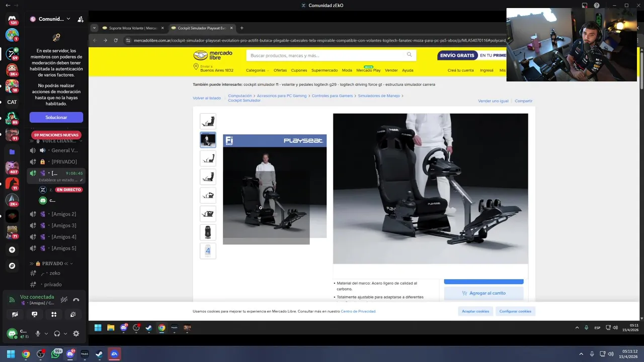This screenshot has height=362, width=644.
Task: Jump to 59 menciones nuevas
Action: 56,135
